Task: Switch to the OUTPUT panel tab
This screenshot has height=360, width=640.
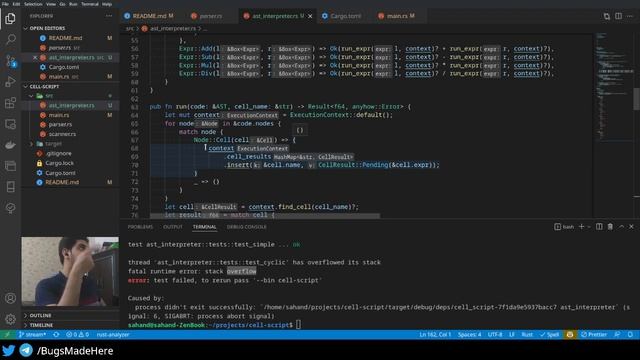Action: (173, 227)
